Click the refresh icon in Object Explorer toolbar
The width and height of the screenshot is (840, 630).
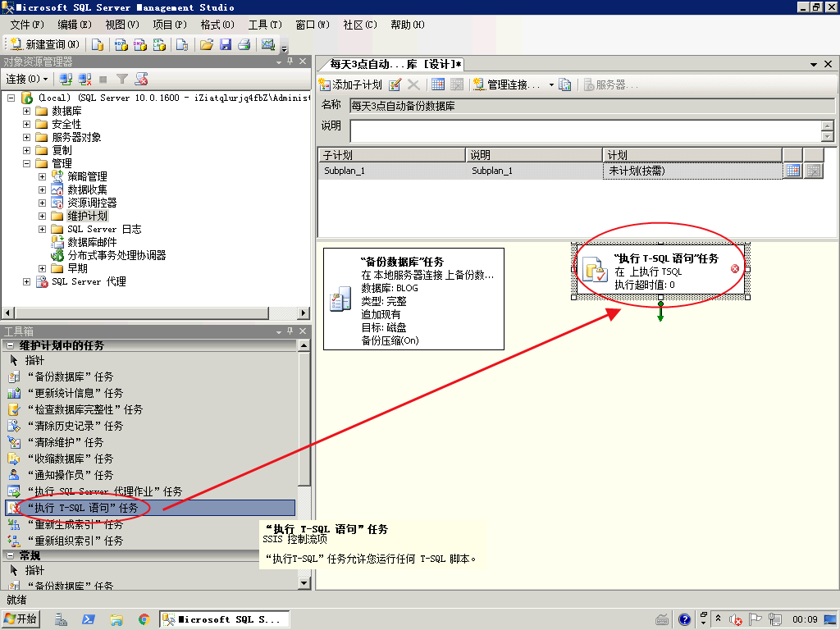[141, 80]
